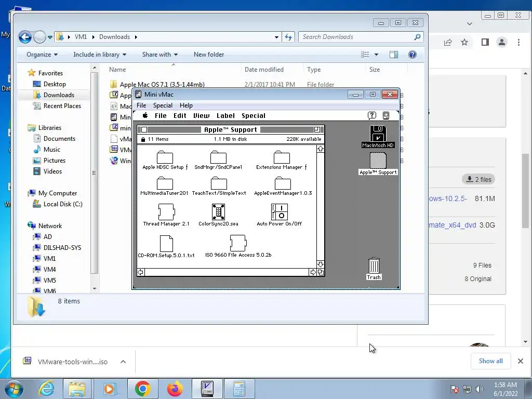Viewport: 532px width, 399px height.
Task: Open recent pages arrow beside Forward button
Action: tap(50, 37)
